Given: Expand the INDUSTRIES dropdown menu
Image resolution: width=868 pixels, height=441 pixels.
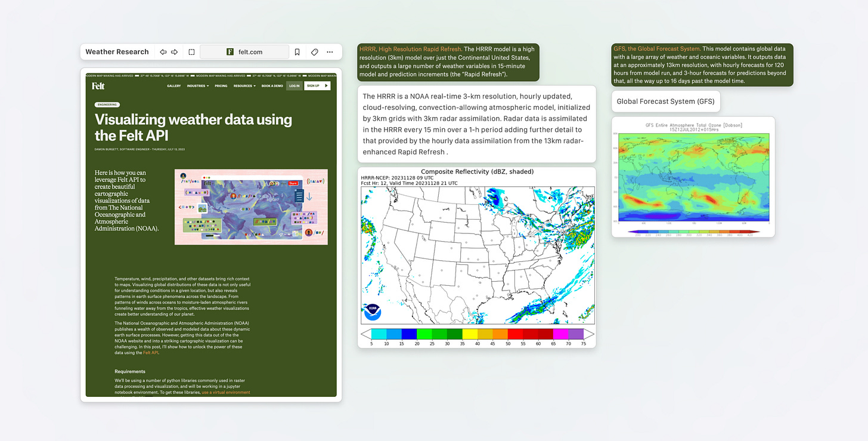Looking at the screenshot, I should 197,86.
